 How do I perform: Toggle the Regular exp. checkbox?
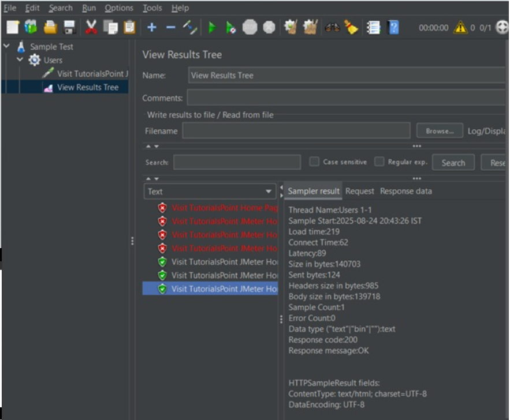click(379, 162)
